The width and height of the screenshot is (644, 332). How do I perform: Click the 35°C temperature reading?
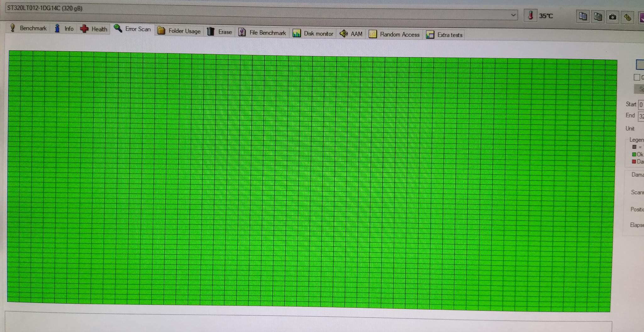click(546, 16)
